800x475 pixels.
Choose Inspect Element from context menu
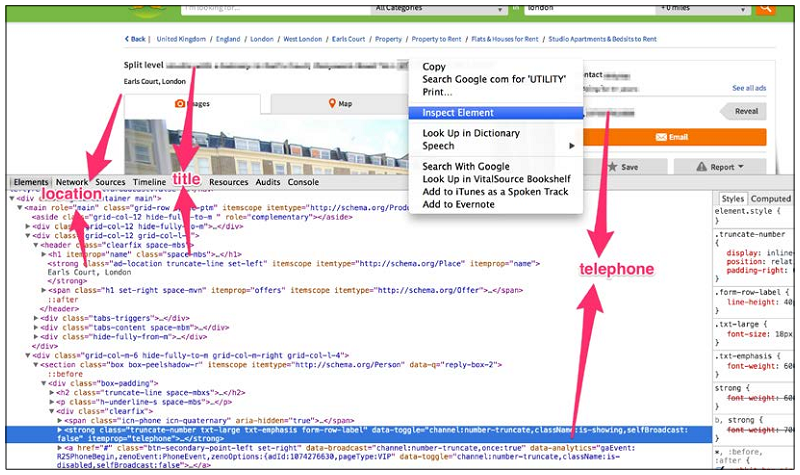456,113
